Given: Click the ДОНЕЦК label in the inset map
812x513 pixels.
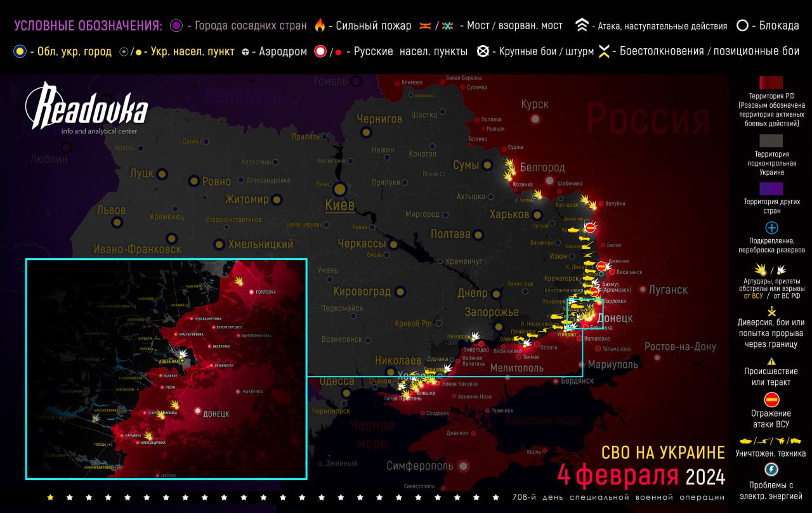Looking at the screenshot, I should tap(216, 413).
